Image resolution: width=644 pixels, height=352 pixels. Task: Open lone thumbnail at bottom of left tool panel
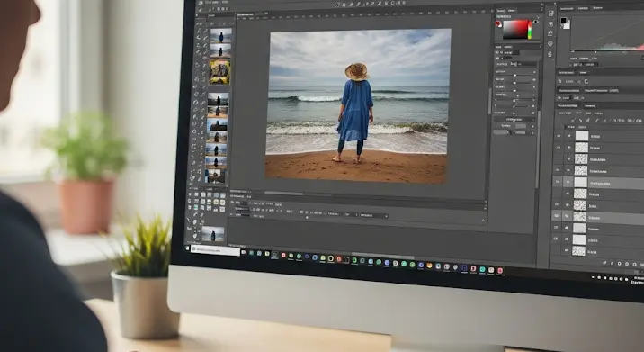pyautogui.click(x=213, y=234)
